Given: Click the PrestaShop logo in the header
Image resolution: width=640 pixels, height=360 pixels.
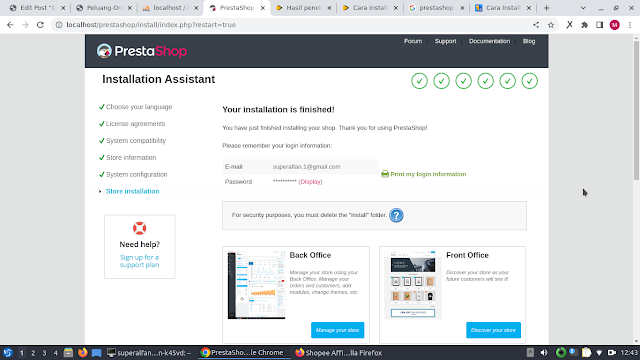Looking at the screenshot, I should [142, 51].
